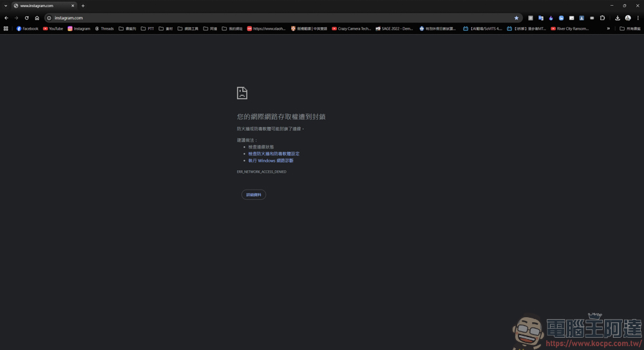Expand the tab search dropdown arrow
This screenshot has width=644, height=350.
[x=6, y=6]
